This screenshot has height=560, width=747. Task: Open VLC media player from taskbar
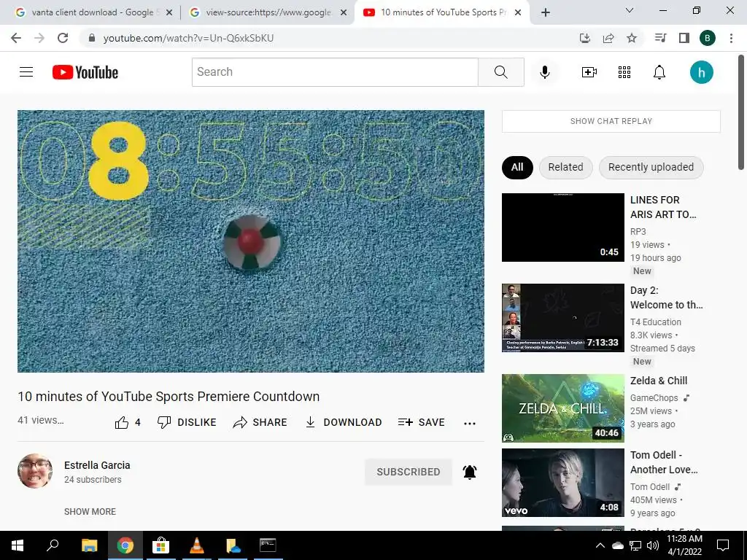point(196,545)
